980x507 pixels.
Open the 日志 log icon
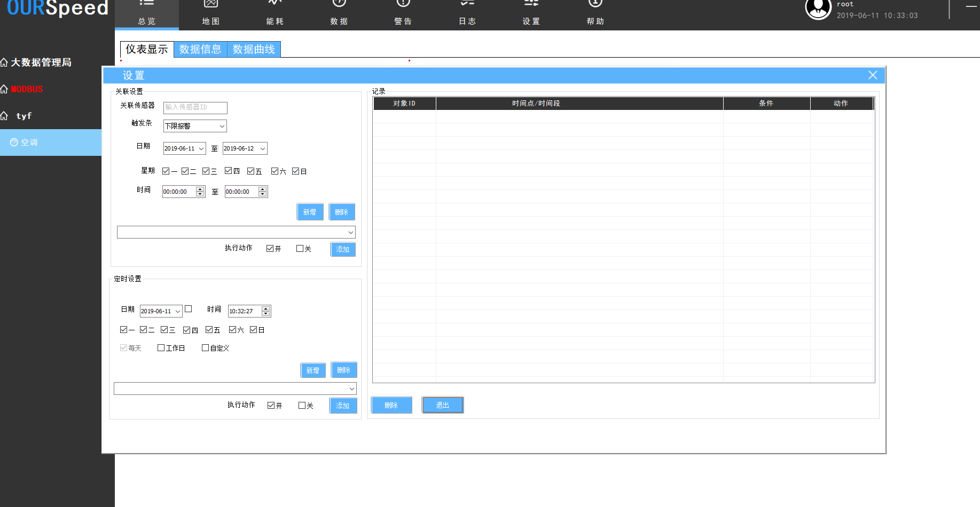pos(467,4)
